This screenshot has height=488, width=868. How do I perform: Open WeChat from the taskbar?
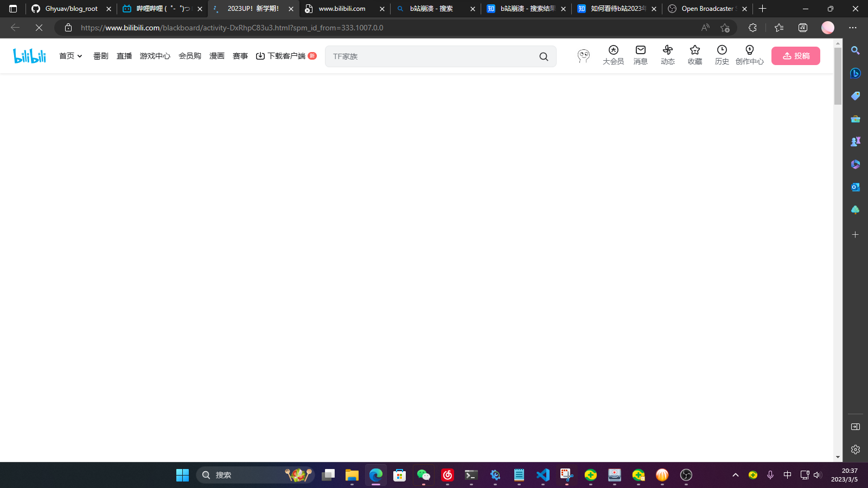424,475
